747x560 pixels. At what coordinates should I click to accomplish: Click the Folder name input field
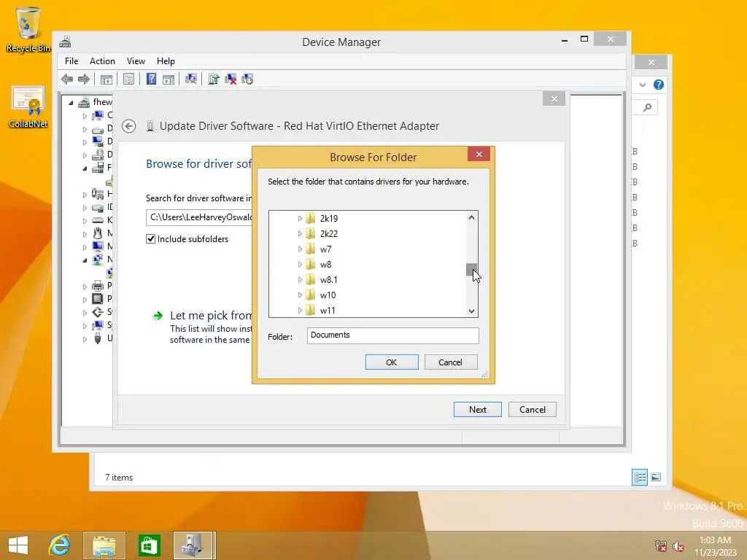click(392, 335)
